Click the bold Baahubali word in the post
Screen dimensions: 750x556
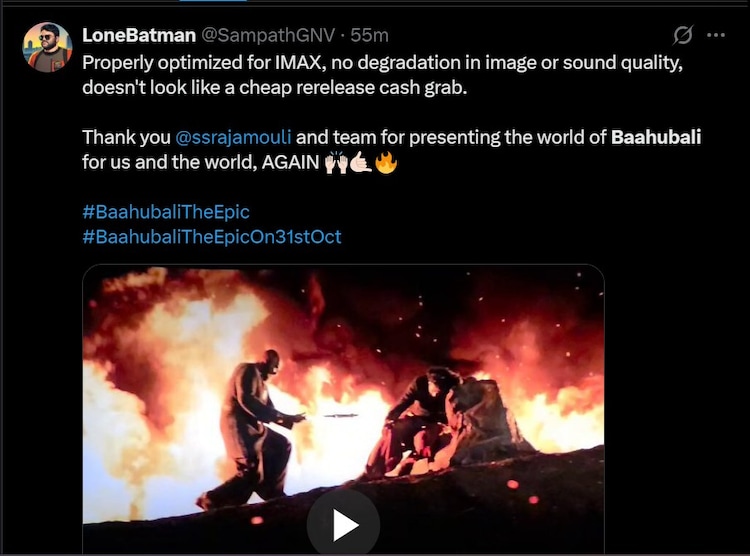tap(656, 136)
